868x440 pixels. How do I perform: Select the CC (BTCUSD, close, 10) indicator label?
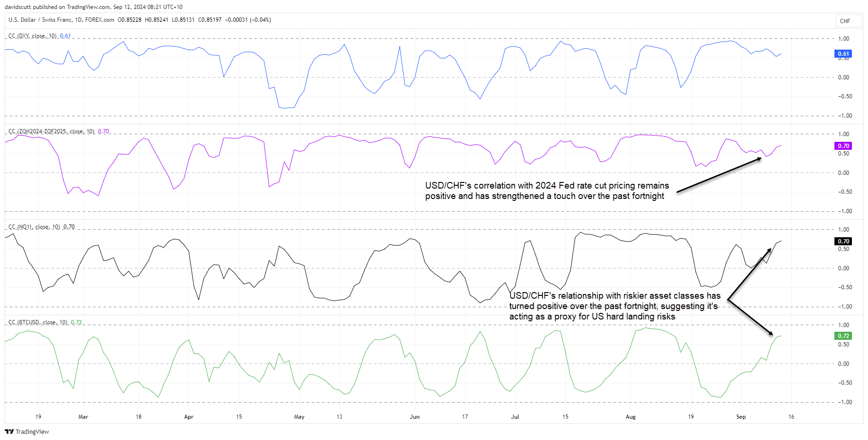coord(38,322)
